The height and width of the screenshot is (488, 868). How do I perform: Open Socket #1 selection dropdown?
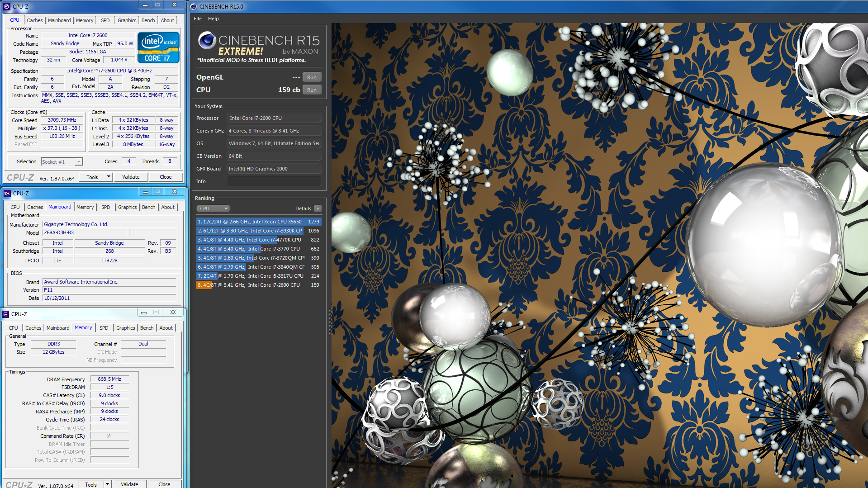62,161
